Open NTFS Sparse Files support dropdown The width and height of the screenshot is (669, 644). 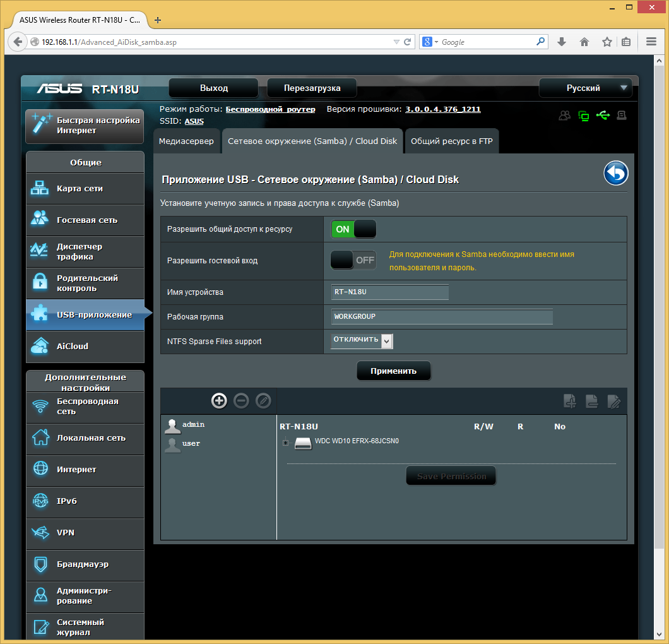362,341
